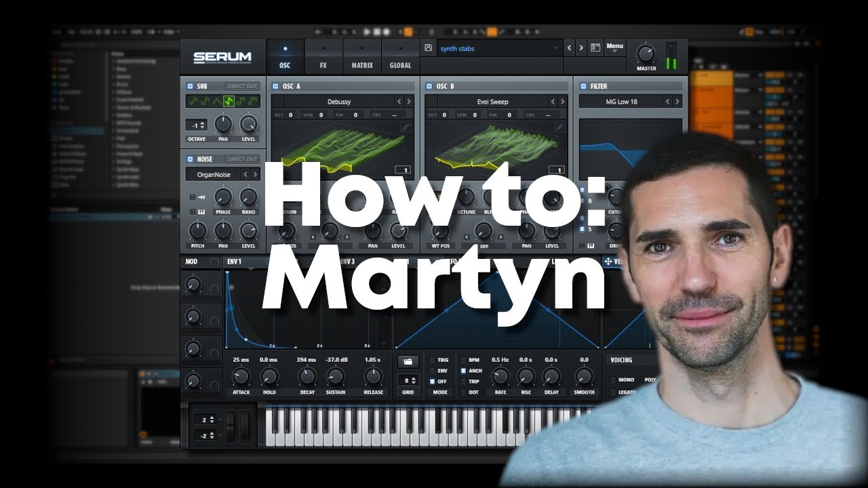Click NOISE DIRECT OUT button
Viewport: 868px width, 488px height.
242,159
